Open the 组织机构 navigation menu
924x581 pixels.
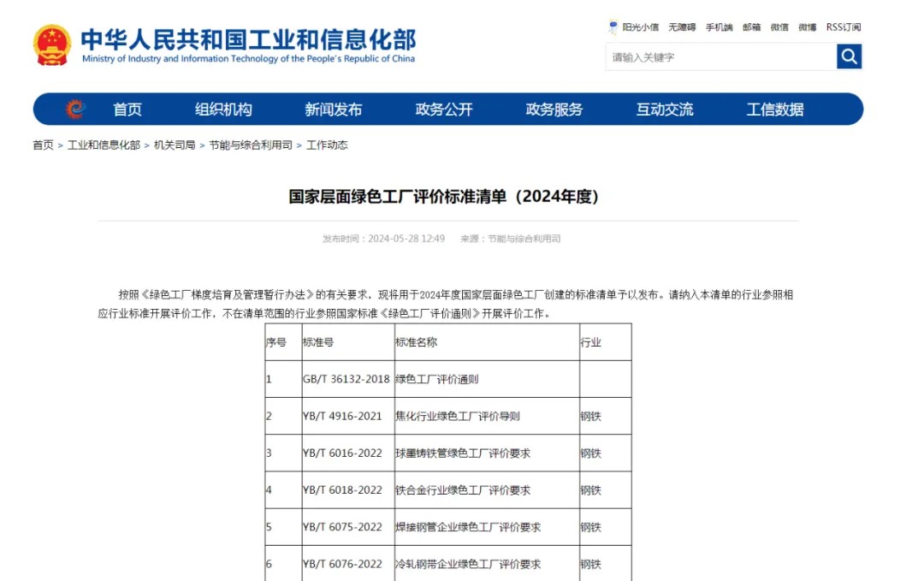[x=223, y=110]
